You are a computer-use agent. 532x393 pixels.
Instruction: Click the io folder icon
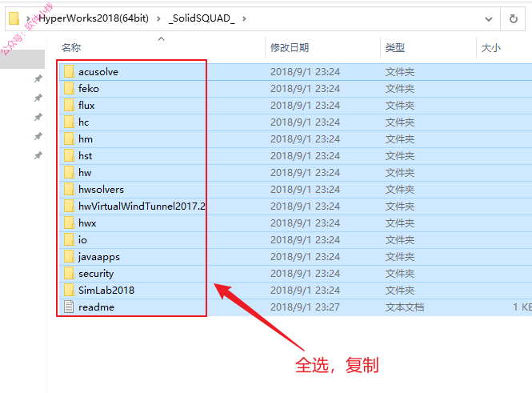[70, 239]
